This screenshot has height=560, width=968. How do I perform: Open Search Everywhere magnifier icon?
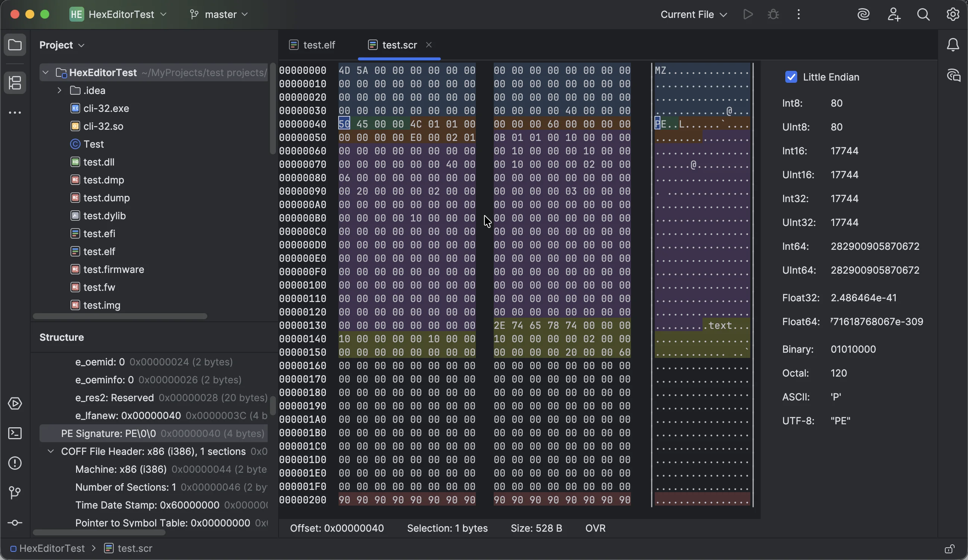pos(923,15)
